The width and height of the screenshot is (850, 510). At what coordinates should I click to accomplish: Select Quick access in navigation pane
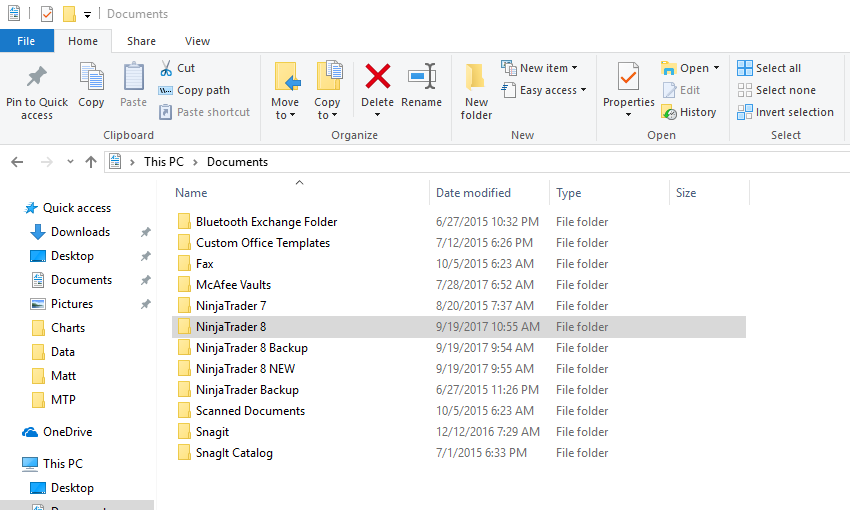point(77,208)
